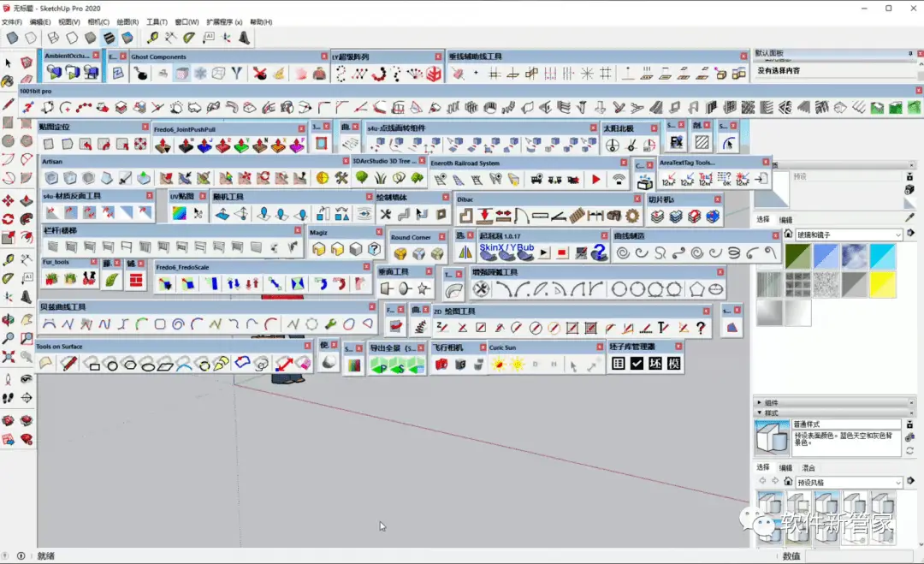Click the red play icon in Eneroth Railroad System

596,180
